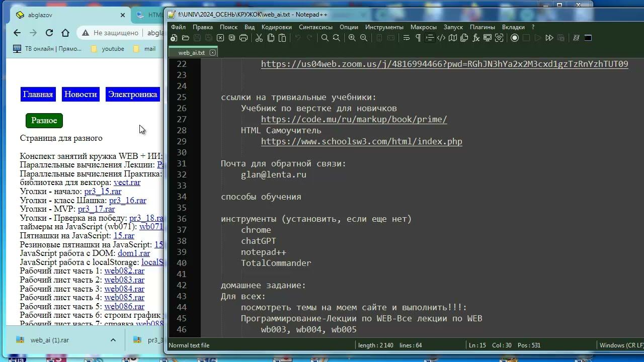Open the downloaded web_ai (1).rar file

point(50,340)
